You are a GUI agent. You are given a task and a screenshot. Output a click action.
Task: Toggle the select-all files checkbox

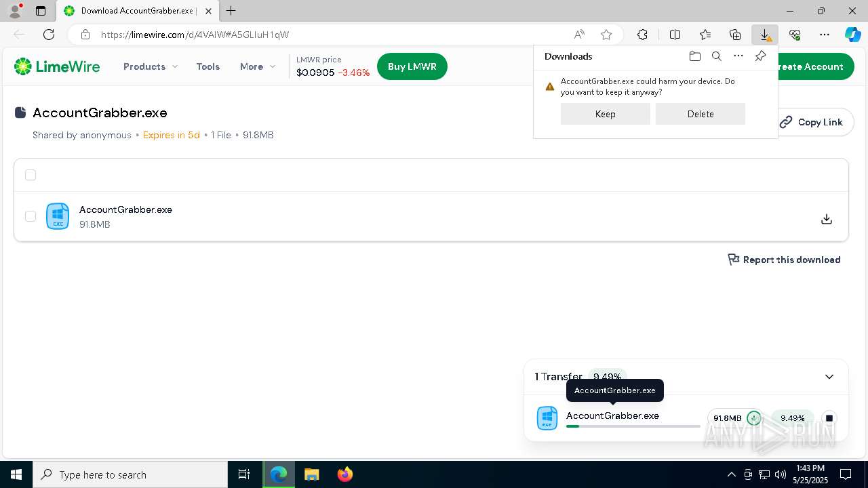(x=31, y=175)
